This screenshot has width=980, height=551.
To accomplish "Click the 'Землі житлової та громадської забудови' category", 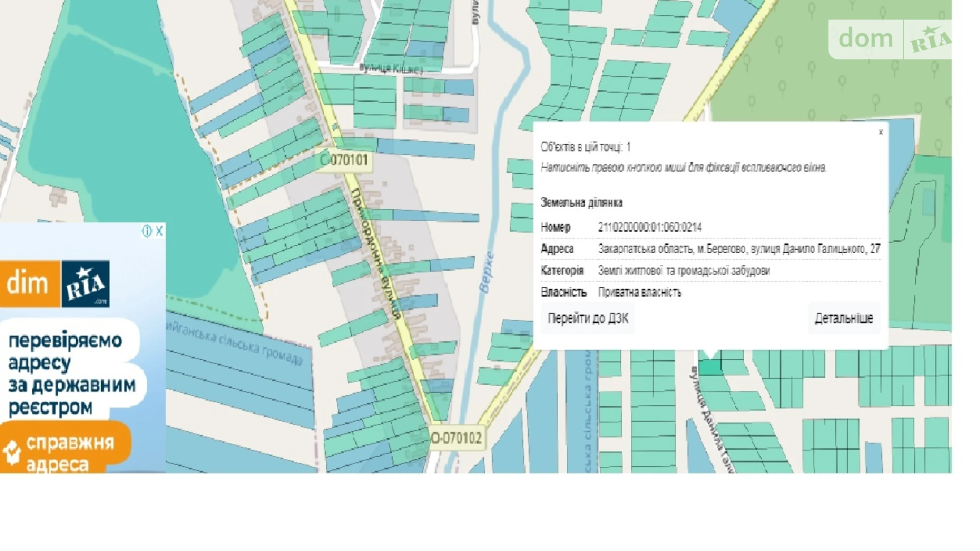I will tap(683, 271).
